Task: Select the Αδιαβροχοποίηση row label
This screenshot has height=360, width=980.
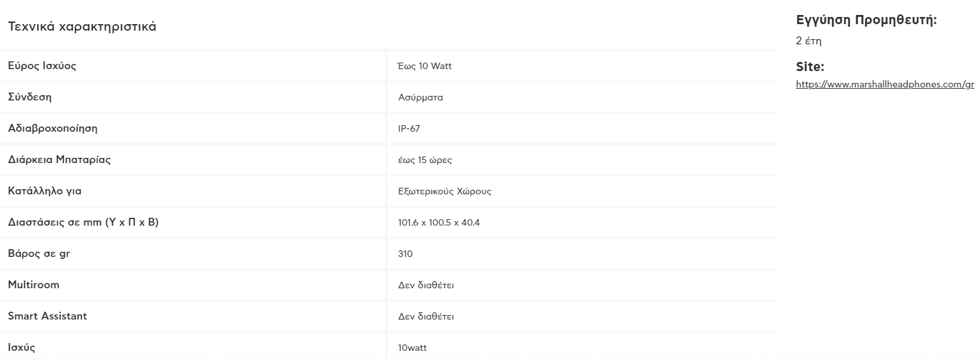Action: (53, 128)
